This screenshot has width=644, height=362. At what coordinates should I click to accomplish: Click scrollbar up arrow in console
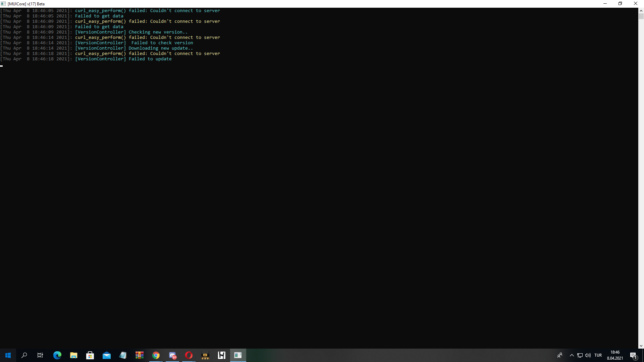[641, 11]
